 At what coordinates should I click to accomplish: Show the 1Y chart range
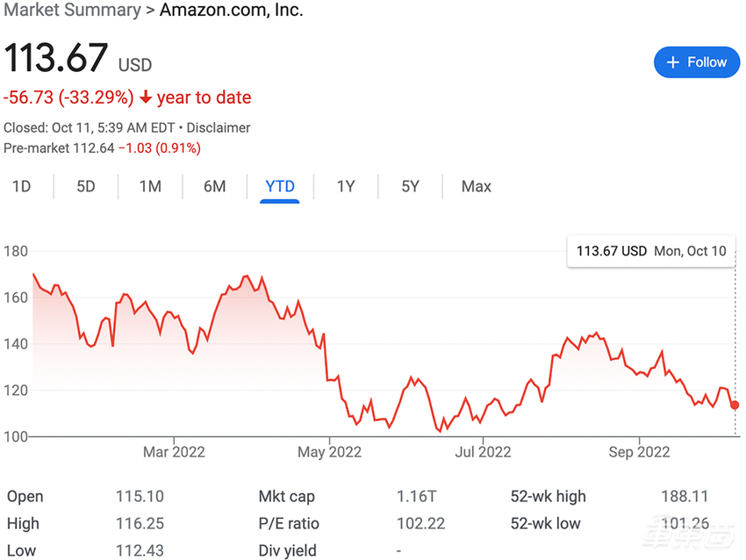(x=346, y=186)
